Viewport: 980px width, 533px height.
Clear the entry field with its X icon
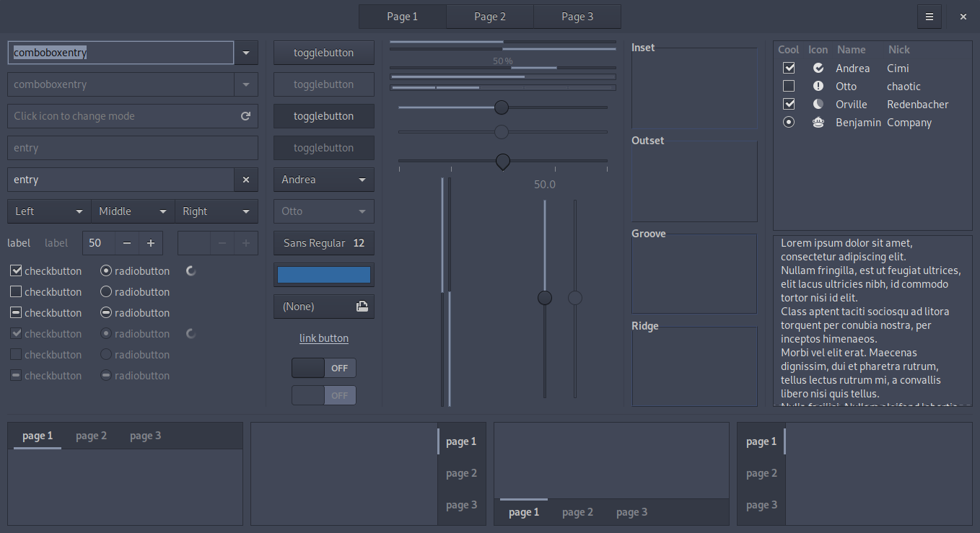coord(246,180)
